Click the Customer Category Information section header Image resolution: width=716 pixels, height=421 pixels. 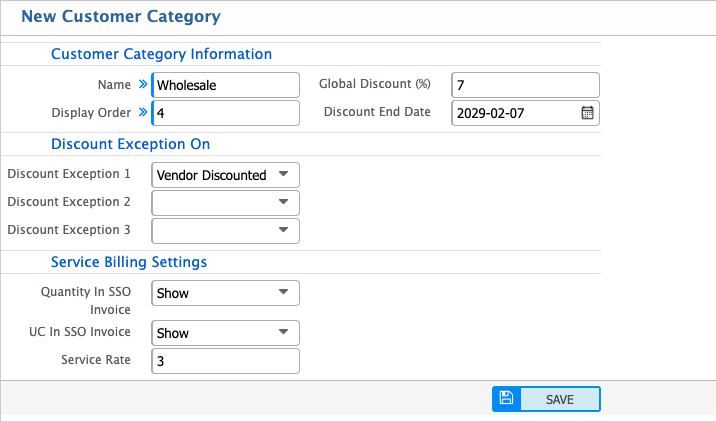pos(161,54)
